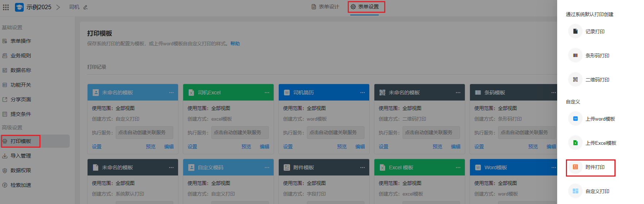Switch to the 表单设计 tab
Image resolution: width=644 pixels, height=204 pixels.
[325, 7]
